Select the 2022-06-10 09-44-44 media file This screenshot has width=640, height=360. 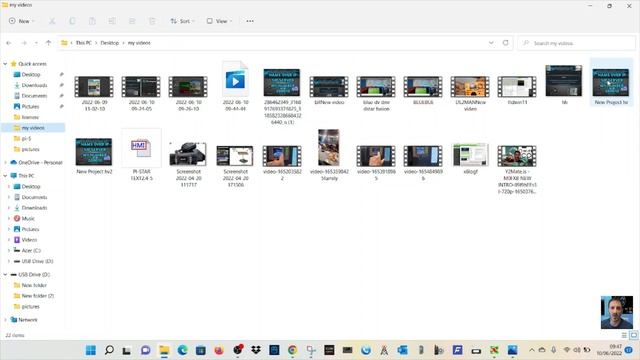point(235,86)
